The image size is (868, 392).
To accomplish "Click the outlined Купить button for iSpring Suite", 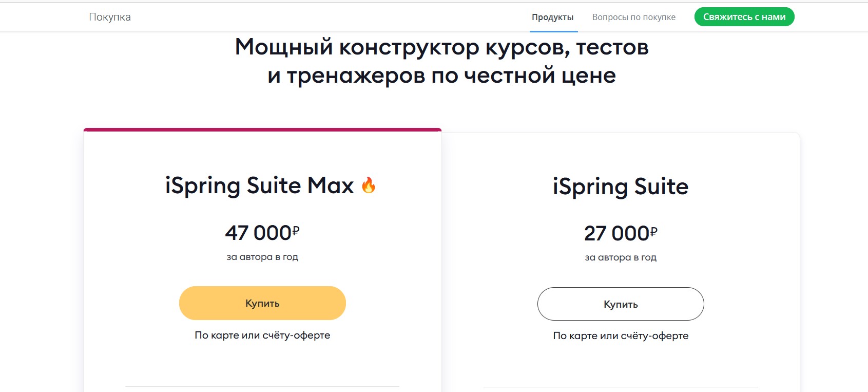I will (620, 304).
